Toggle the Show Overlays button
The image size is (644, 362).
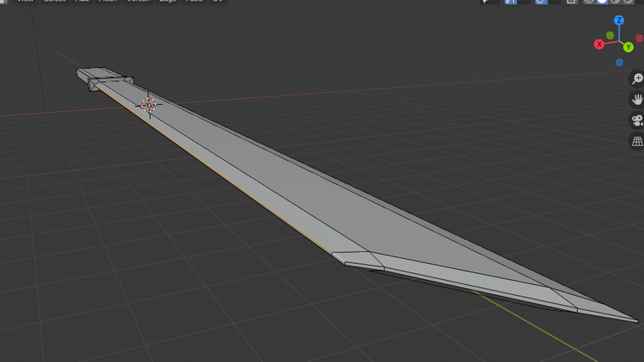tap(541, 2)
